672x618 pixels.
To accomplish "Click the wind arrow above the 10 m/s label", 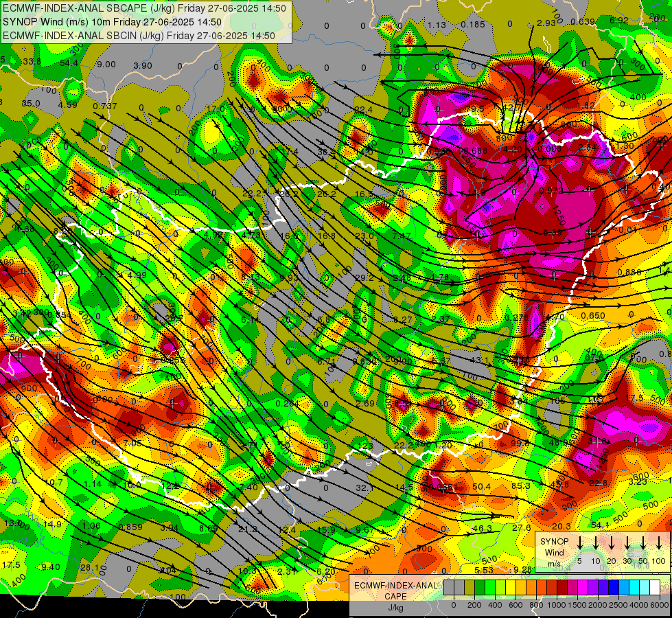I will [x=595, y=542].
